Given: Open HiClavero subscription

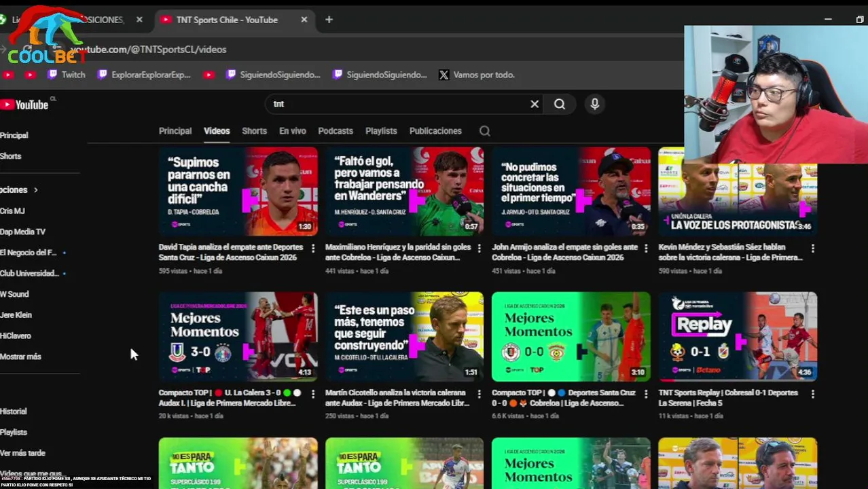Looking at the screenshot, I should click(16, 336).
